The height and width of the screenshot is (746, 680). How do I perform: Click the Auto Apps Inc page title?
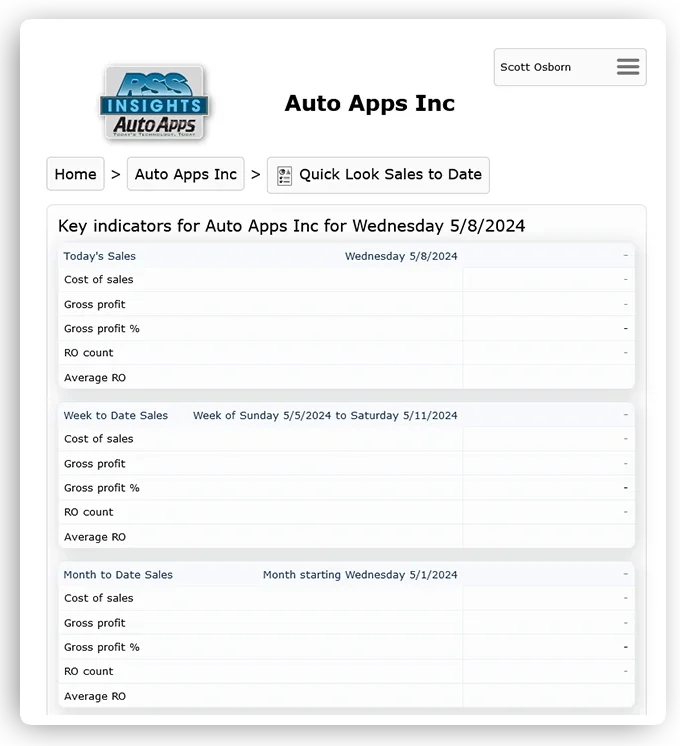(370, 103)
